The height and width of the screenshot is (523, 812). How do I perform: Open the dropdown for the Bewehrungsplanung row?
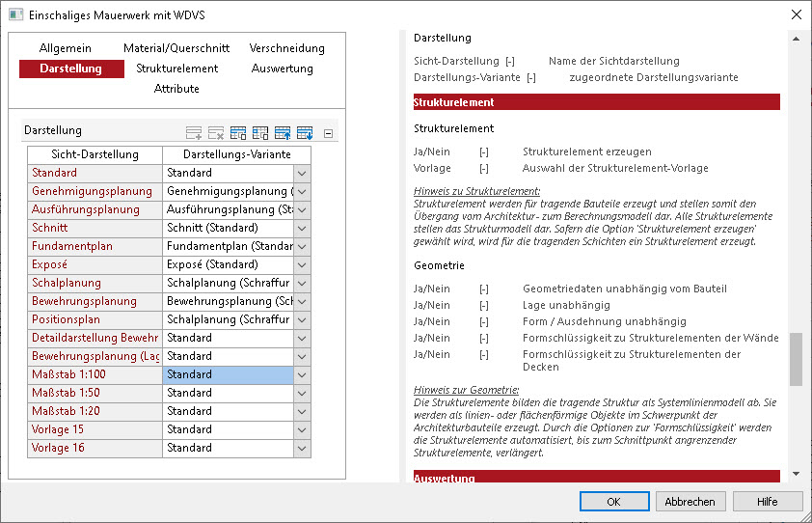302,302
